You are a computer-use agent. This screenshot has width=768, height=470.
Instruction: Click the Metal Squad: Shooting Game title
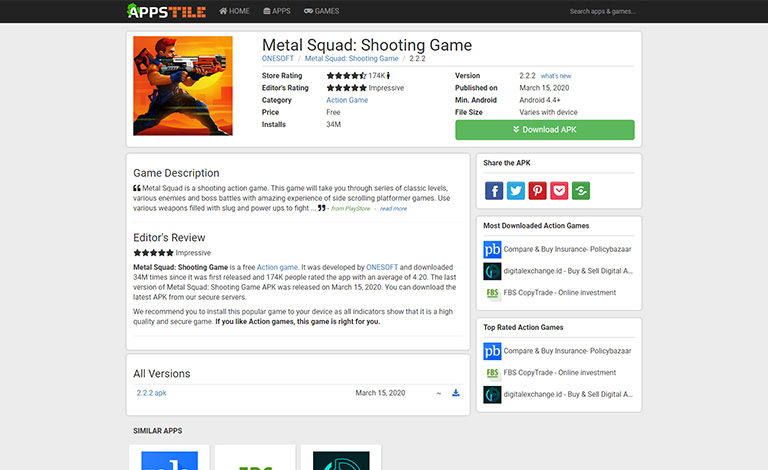coord(367,45)
